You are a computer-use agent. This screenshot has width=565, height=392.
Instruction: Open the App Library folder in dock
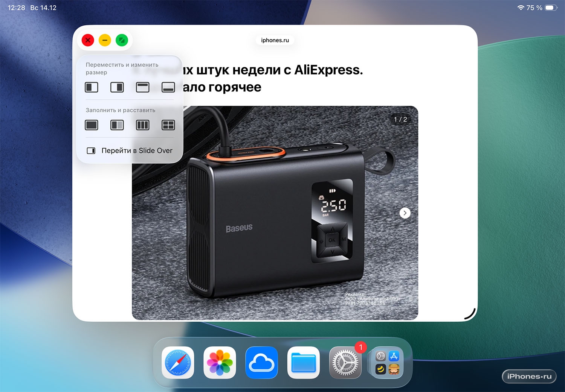387,363
